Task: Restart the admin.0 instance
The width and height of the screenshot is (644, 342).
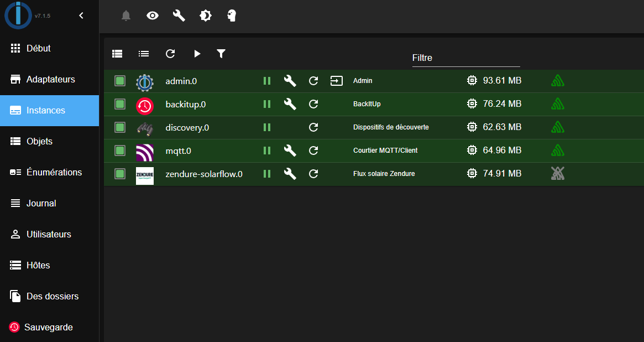Action: tap(313, 81)
